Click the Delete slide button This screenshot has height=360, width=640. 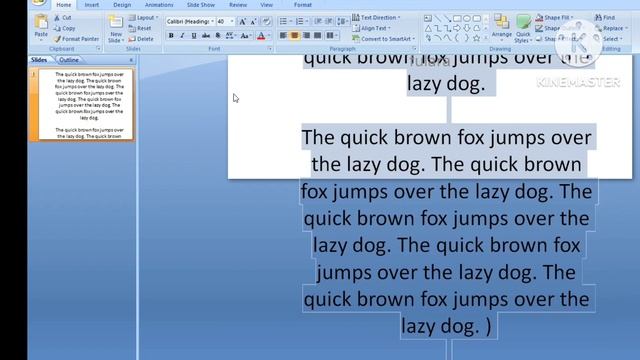141,39
